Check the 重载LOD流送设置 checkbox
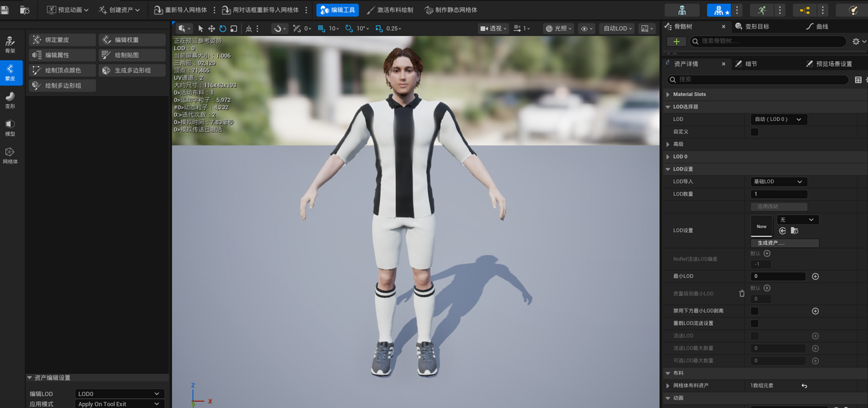Viewport: 868px width, 408px height. [x=755, y=324]
